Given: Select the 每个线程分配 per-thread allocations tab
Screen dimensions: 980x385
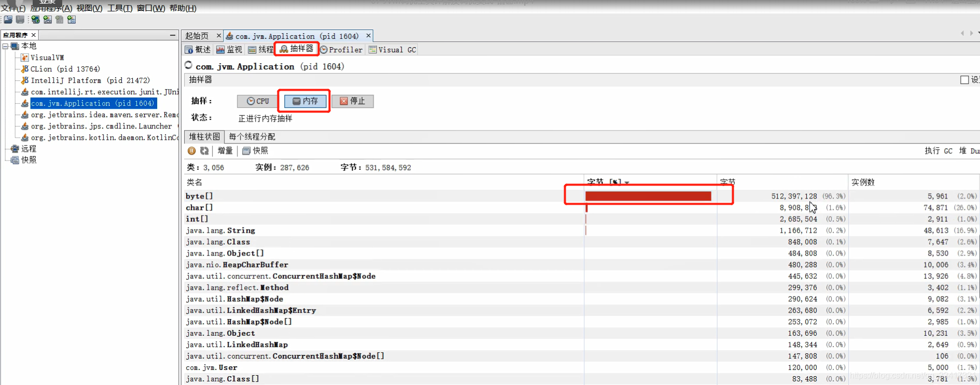Looking at the screenshot, I should coord(252,136).
